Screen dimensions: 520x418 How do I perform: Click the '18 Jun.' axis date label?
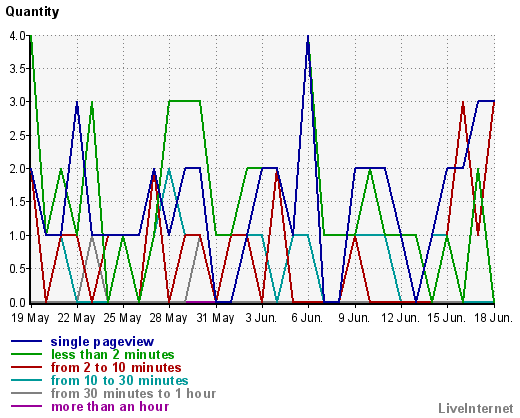click(x=493, y=318)
